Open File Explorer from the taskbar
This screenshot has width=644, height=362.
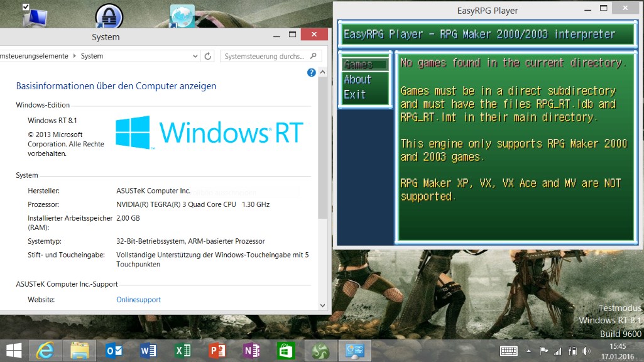click(80, 351)
